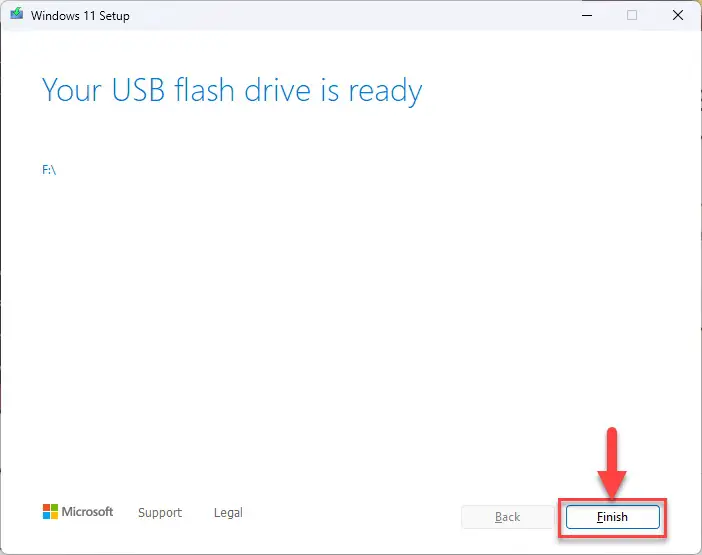Click the 'Your USB flash drive is ready' heading
This screenshot has height=555, width=702.
point(232,91)
